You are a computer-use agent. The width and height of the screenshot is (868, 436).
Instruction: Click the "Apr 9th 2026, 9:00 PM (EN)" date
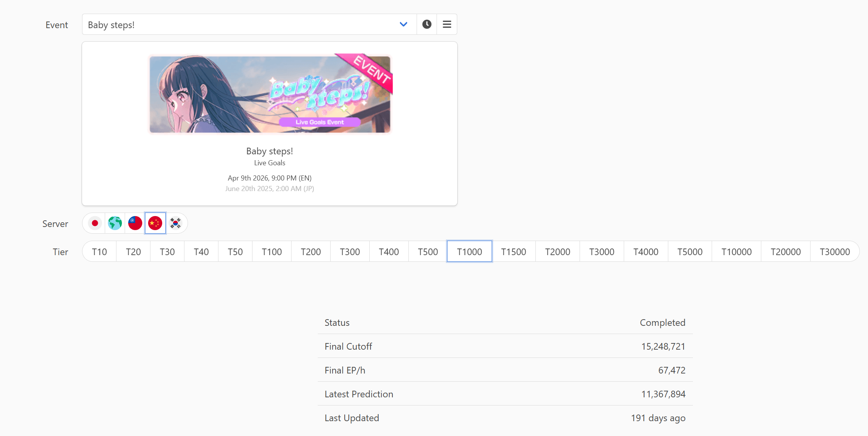click(x=270, y=178)
